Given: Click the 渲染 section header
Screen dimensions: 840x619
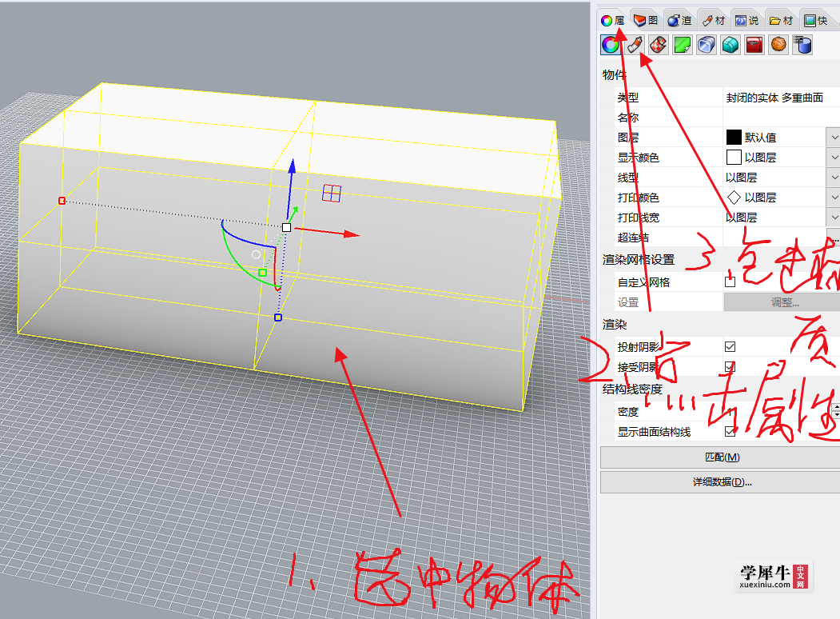Looking at the screenshot, I should click(x=615, y=324).
